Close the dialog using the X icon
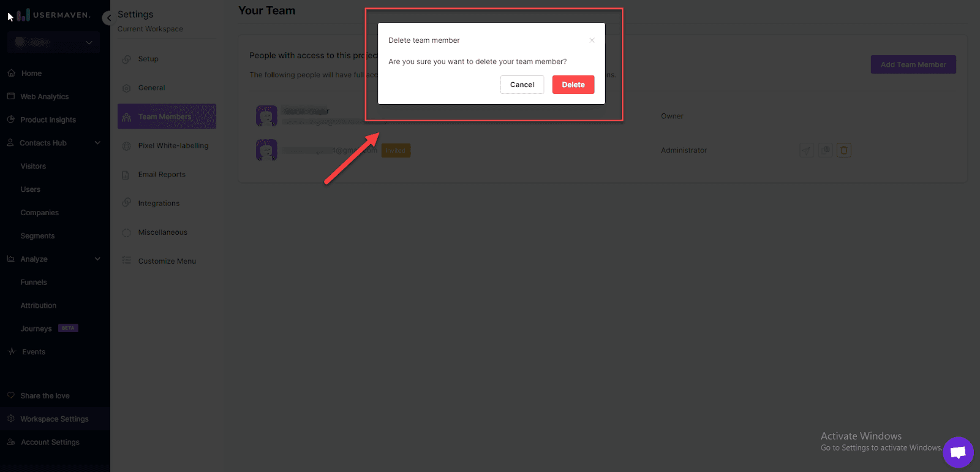The image size is (980, 472). [x=592, y=40]
